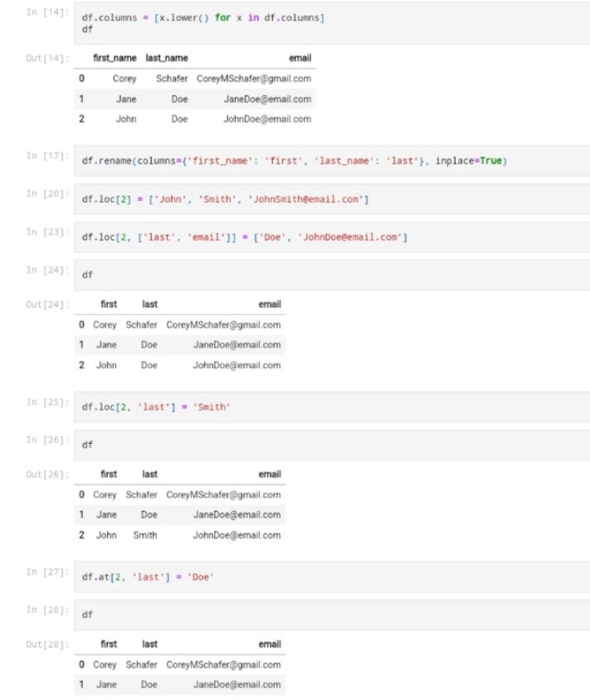Click the Out[14] output prompt label

[x=47, y=59]
